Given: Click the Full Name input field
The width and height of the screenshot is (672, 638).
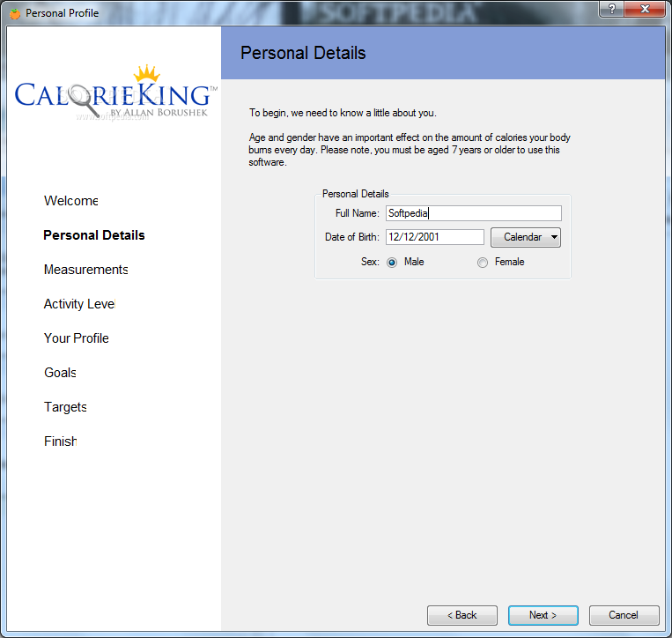Looking at the screenshot, I should [474, 213].
